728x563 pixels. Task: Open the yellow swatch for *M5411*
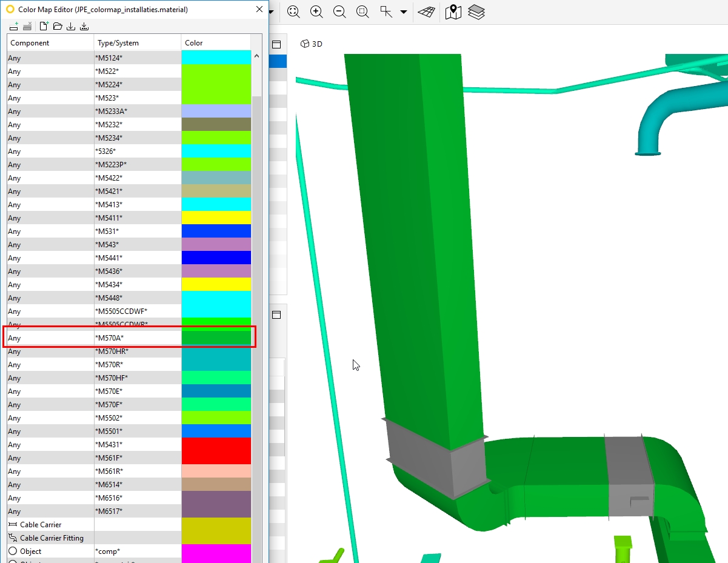(216, 218)
